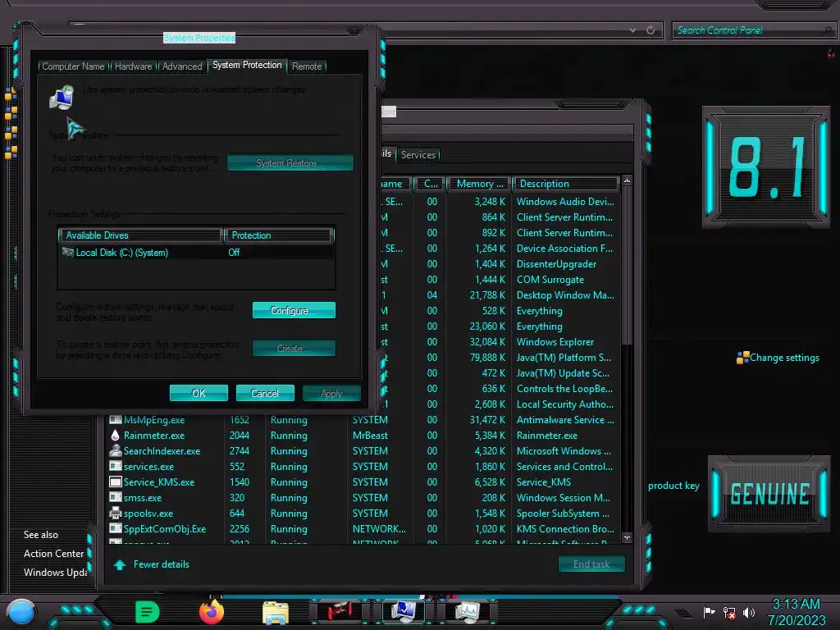Open the Advanced tab in System Properties
Image resolution: width=840 pixels, height=630 pixels.
[182, 66]
